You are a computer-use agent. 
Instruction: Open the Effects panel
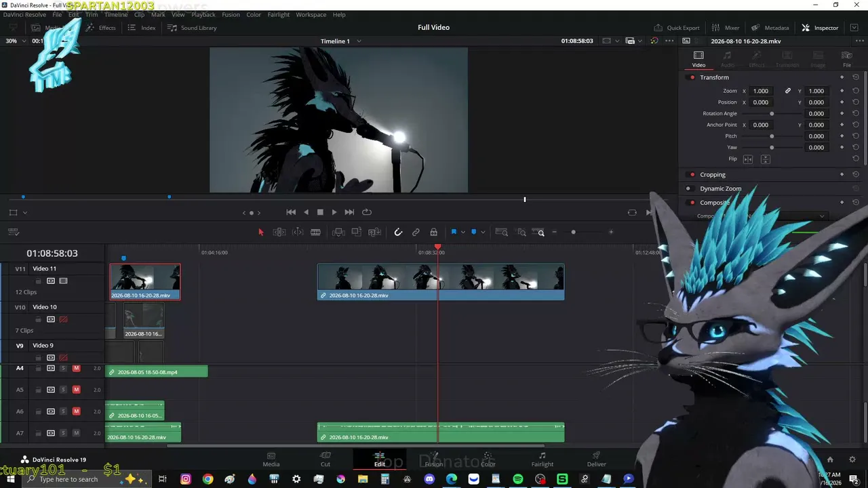[101, 28]
